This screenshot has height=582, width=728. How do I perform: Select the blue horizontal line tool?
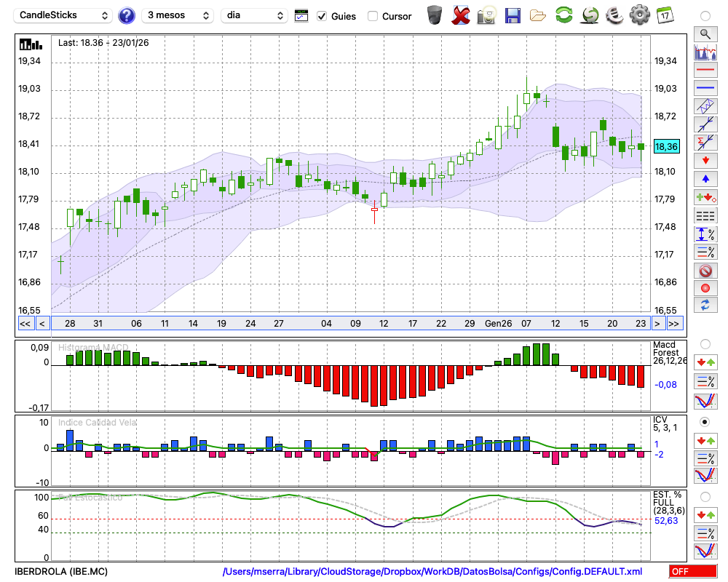coord(705,88)
